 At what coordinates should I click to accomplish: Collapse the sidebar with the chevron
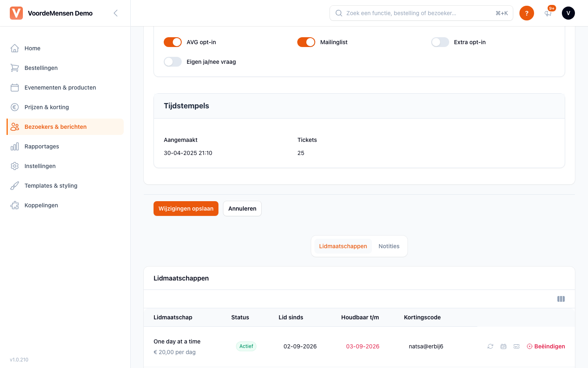tap(116, 13)
